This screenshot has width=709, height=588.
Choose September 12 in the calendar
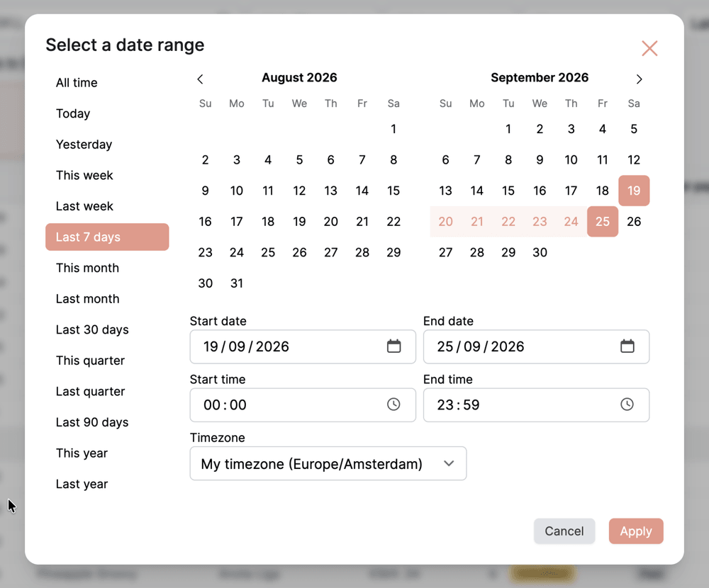coord(634,159)
